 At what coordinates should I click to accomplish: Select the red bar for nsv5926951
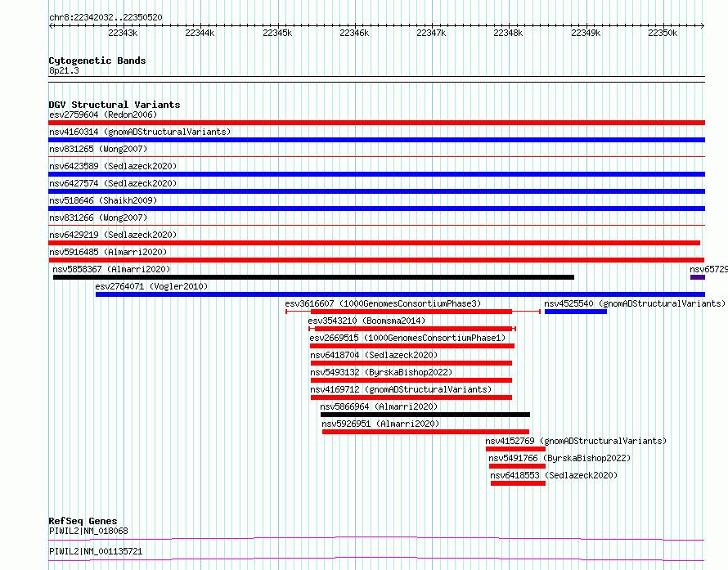425,432
